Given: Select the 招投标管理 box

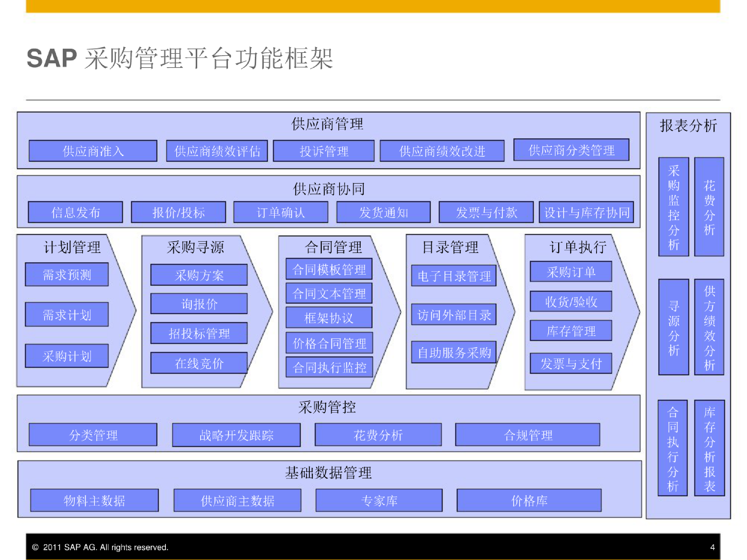Looking at the screenshot, I should [x=199, y=333].
